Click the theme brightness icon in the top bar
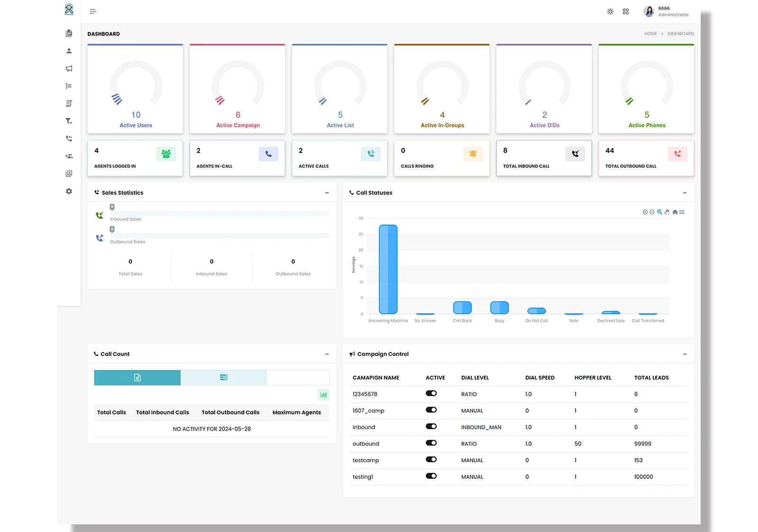Screen dimensions: 758x532 [610, 11]
